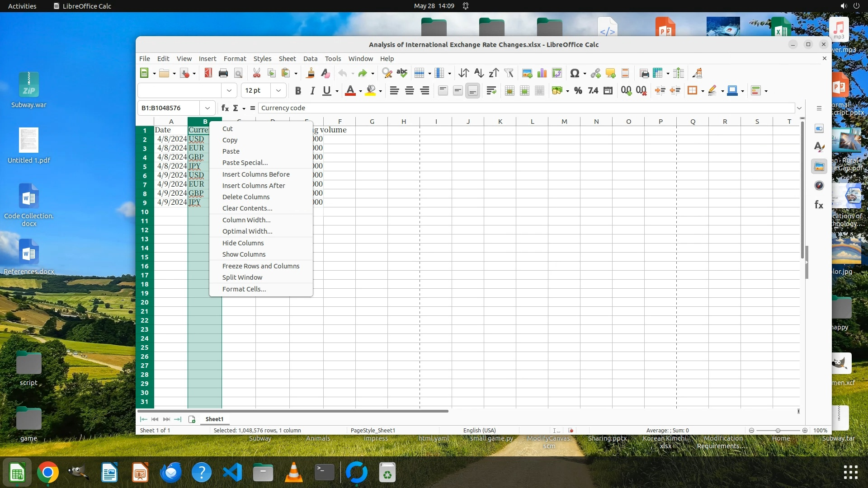
Task: Choose Hide Columns from context menu
Action: 243,243
